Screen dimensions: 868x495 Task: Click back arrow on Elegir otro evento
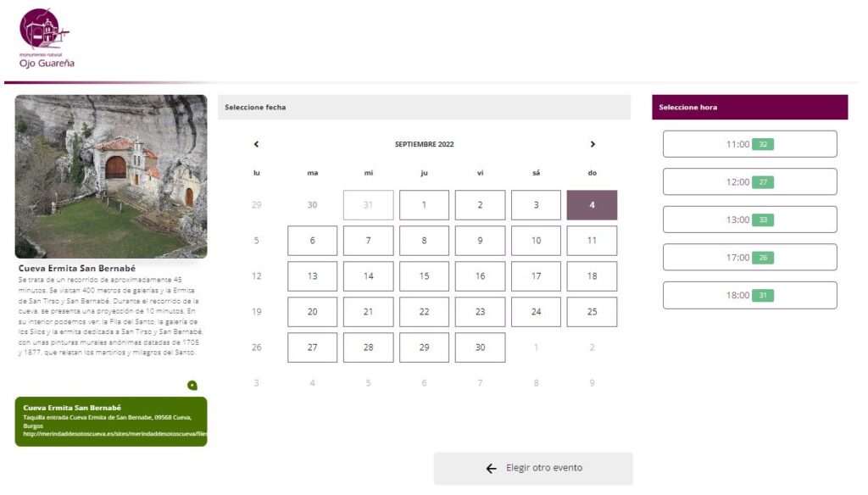click(491, 468)
